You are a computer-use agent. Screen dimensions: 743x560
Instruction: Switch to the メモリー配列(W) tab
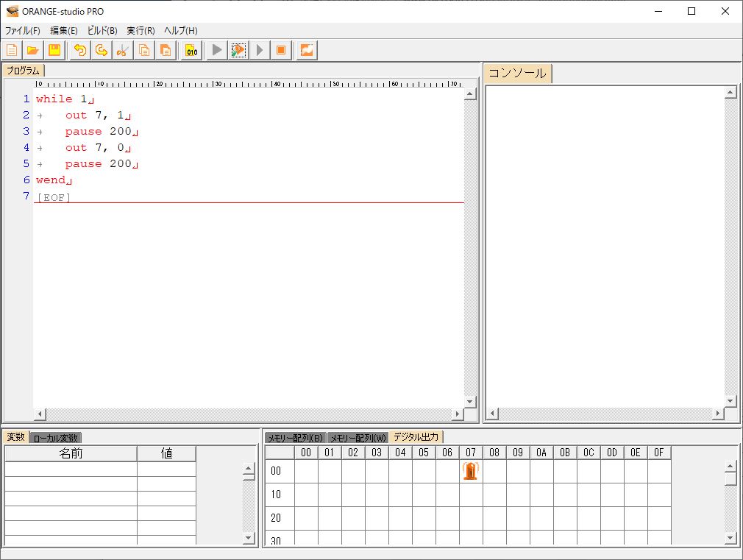pos(358,438)
